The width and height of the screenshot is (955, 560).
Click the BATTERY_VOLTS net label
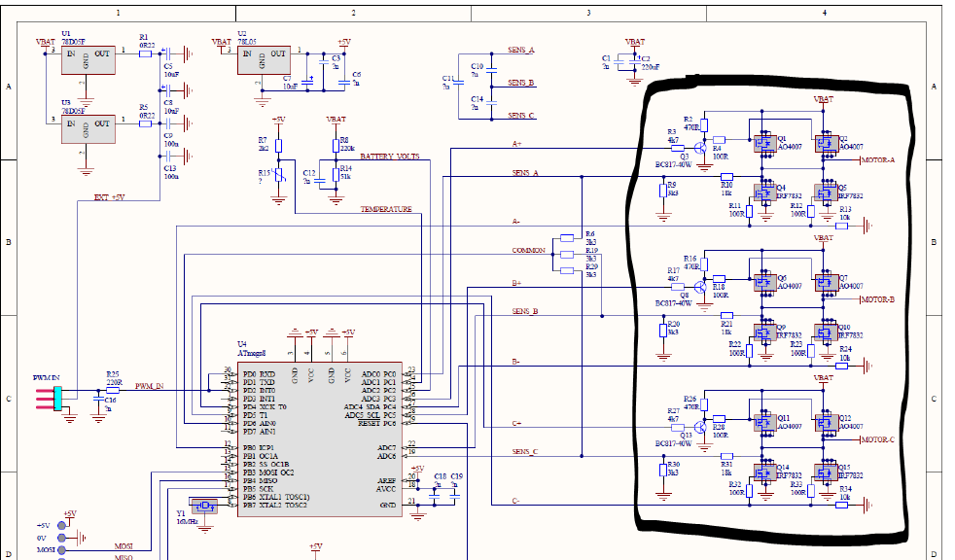click(390, 157)
